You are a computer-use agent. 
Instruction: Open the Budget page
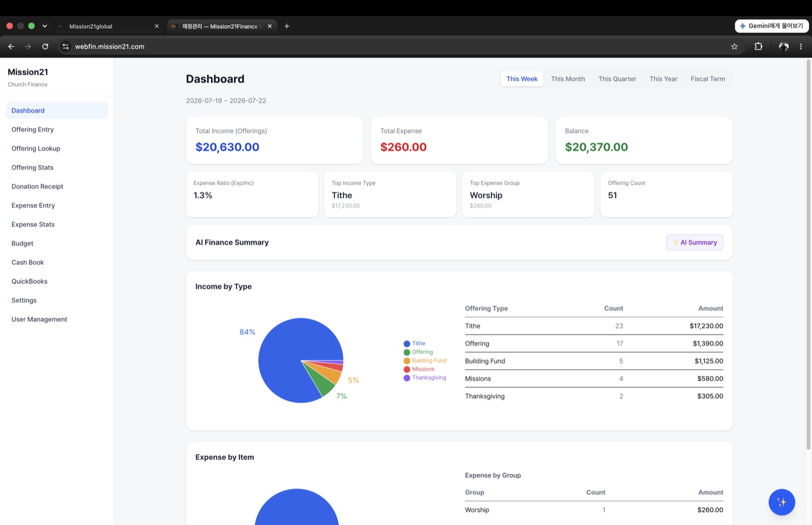coord(57,243)
